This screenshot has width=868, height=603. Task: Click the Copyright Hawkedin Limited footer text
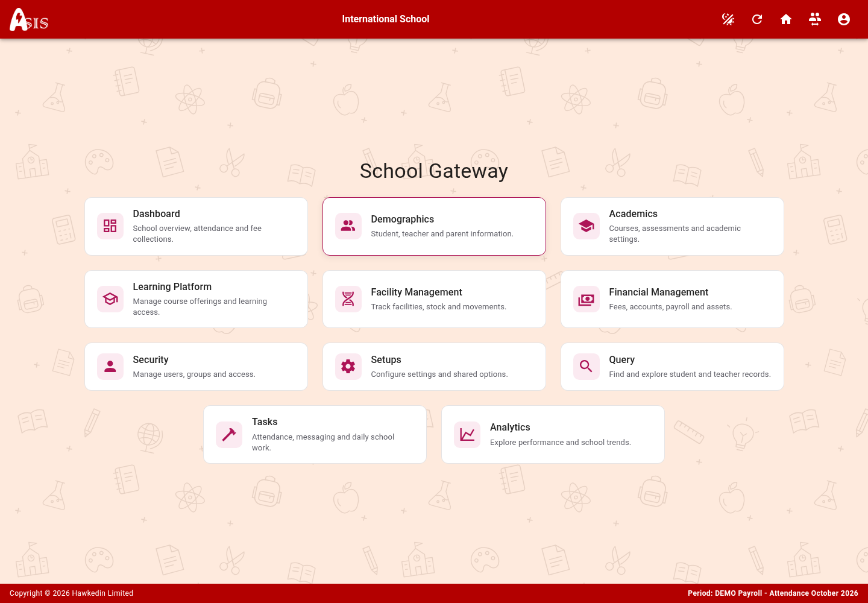tap(71, 593)
